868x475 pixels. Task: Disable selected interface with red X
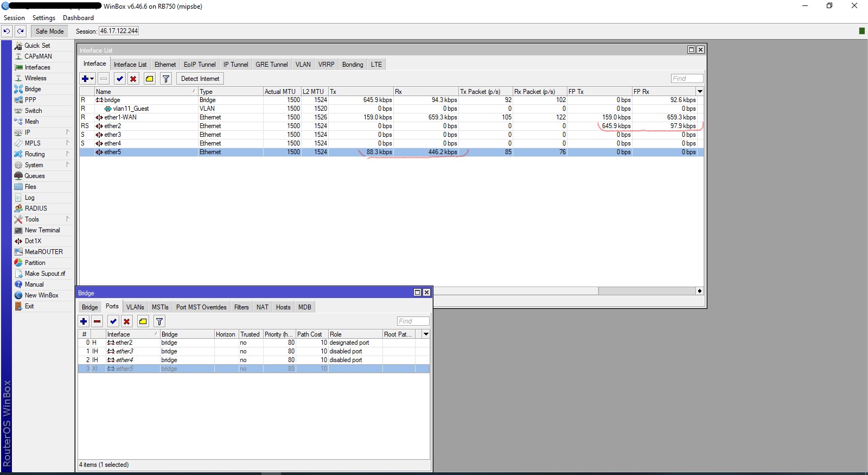(x=133, y=79)
